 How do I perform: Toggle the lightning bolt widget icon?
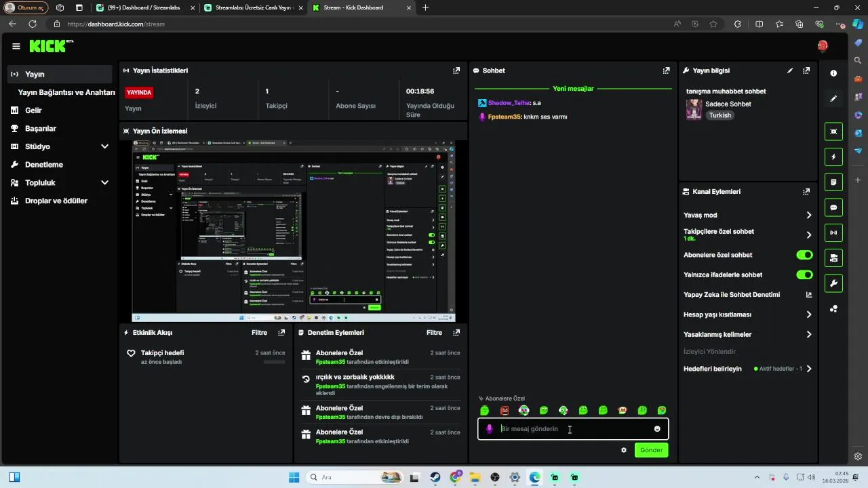coord(833,157)
